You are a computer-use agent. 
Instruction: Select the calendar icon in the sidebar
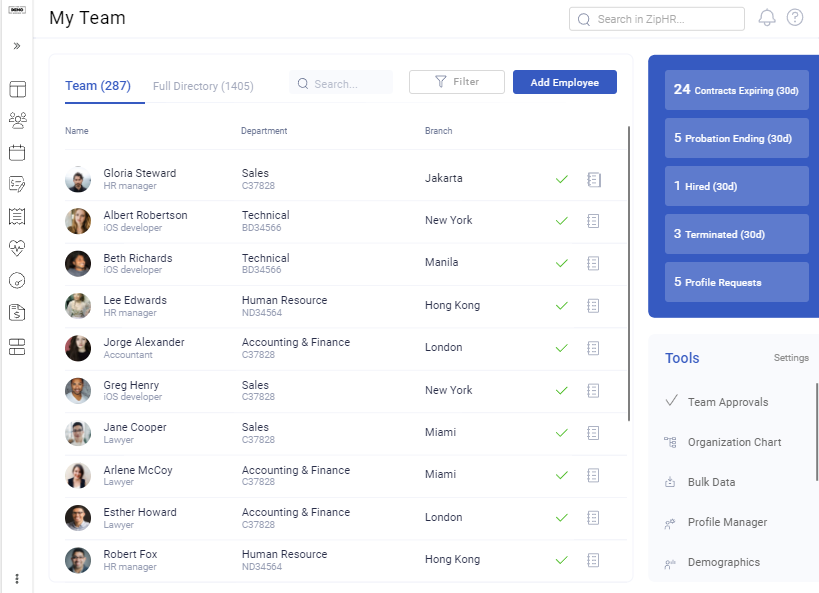(x=16, y=151)
